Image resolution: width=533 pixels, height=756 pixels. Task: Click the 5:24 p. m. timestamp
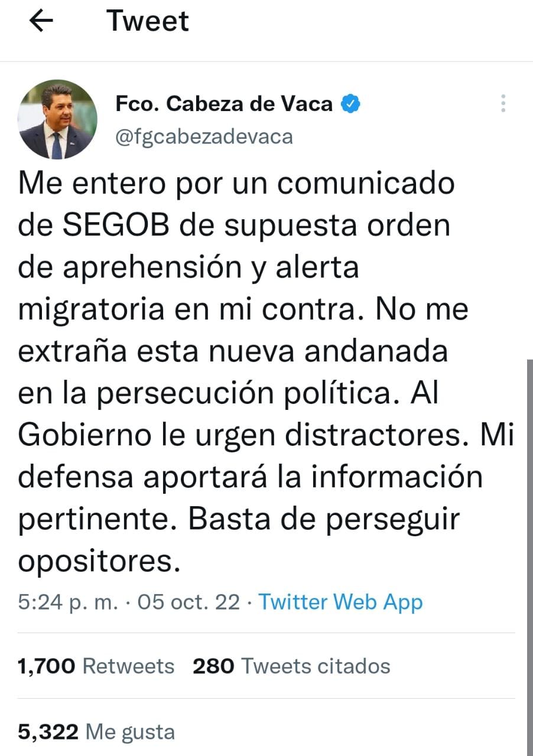point(67,602)
